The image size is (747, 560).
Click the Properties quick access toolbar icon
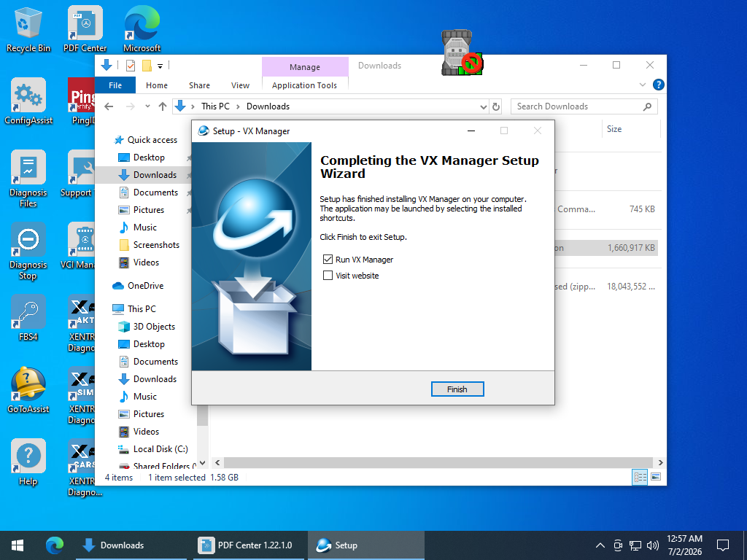(x=130, y=65)
